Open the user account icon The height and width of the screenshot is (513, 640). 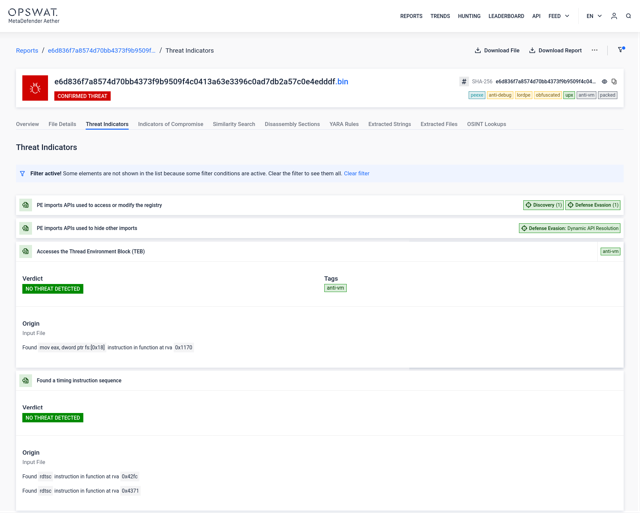(x=614, y=16)
